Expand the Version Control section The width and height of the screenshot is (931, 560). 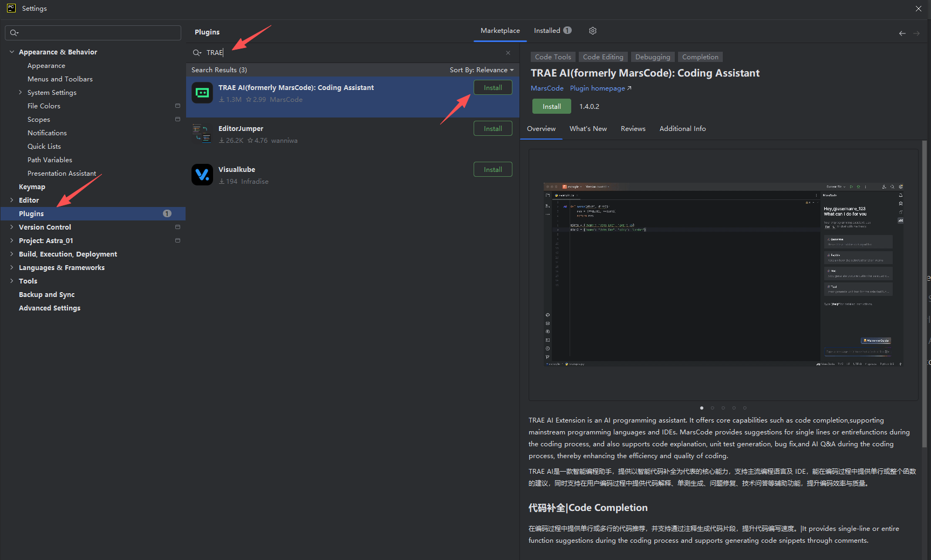(12, 227)
